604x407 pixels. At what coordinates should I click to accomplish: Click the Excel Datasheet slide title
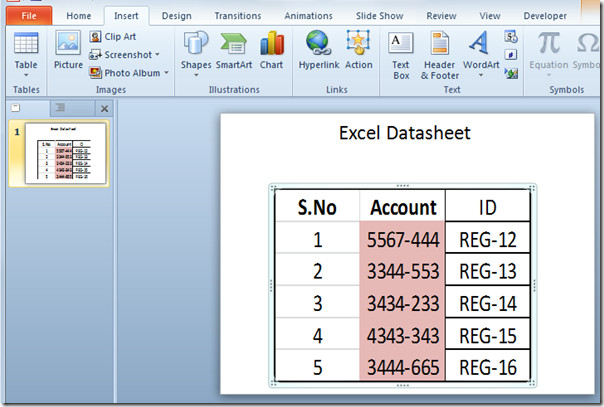click(x=404, y=133)
